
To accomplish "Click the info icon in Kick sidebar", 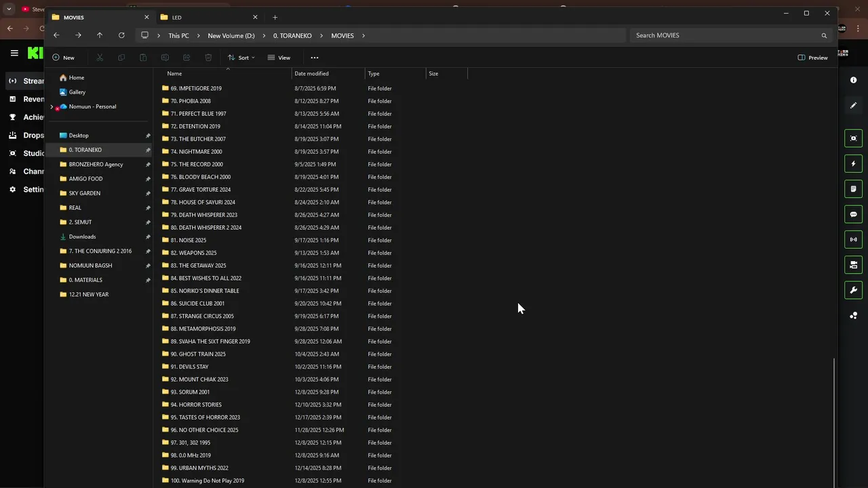I will [x=853, y=80].
